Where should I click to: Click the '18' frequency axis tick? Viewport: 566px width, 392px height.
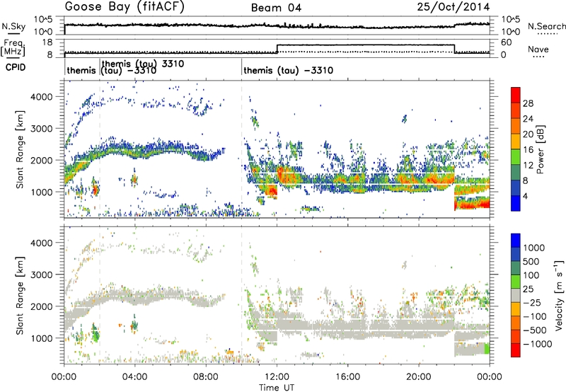pos(48,42)
